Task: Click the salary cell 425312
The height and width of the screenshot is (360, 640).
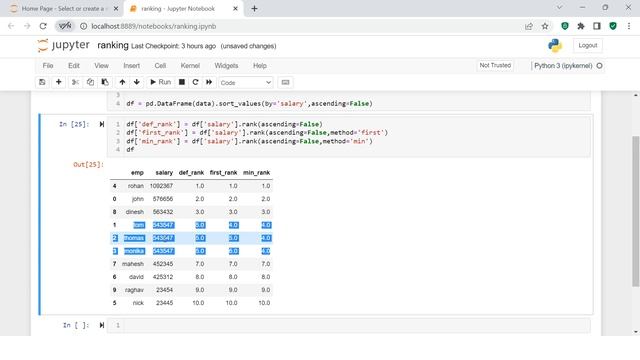Action: pos(163,277)
